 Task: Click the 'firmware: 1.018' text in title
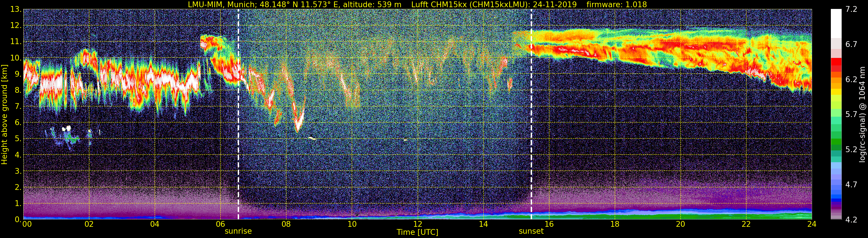coord(617,4)
